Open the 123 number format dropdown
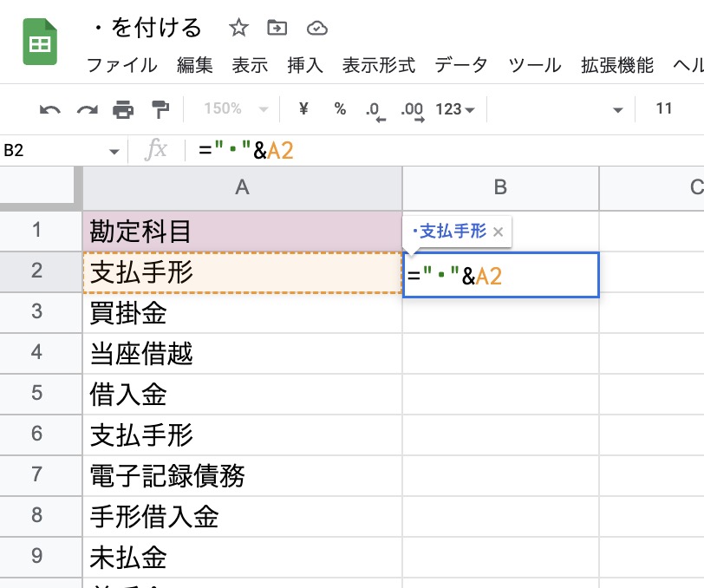This screenshot has width=704, height=588. tap(455, 109)
